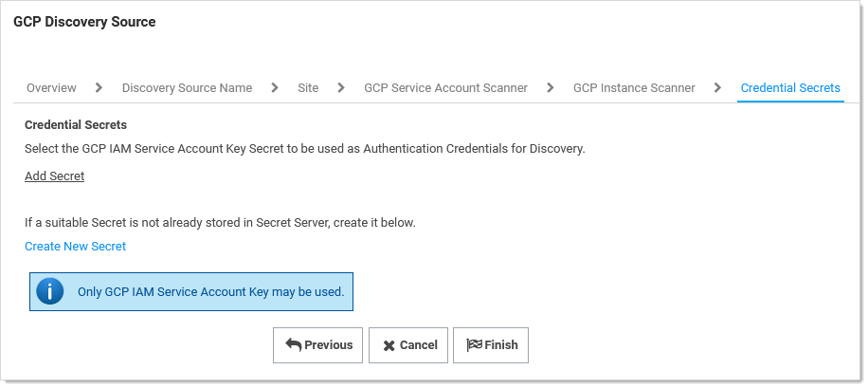
Task: Click chevron after GCP Service Account Scanner
Action: coord(550,87)
